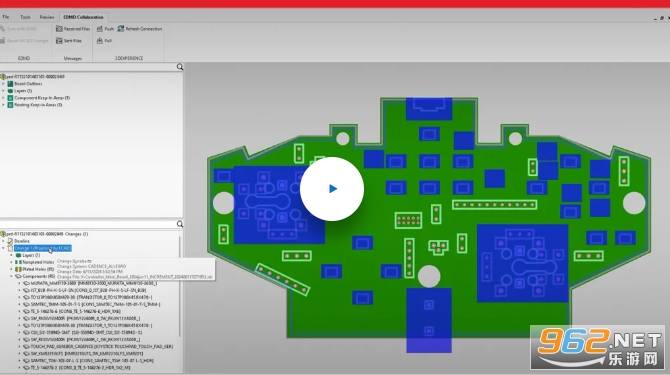Collapse the Components node

pyautogui.click(x=12, y=276)
